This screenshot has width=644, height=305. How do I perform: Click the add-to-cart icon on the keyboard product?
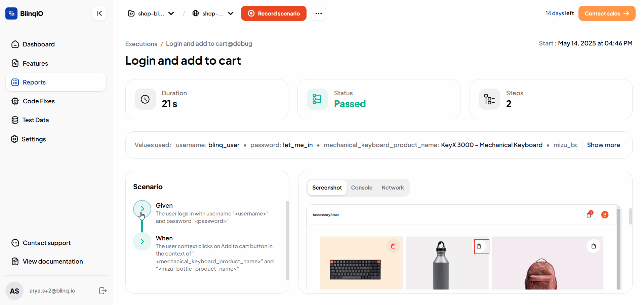[393, 246]
